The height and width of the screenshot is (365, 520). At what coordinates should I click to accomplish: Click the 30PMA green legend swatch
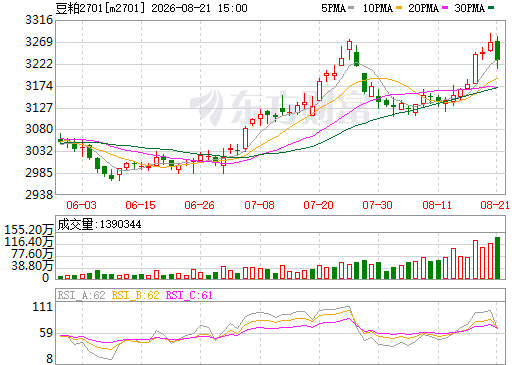tap(491, 8)
